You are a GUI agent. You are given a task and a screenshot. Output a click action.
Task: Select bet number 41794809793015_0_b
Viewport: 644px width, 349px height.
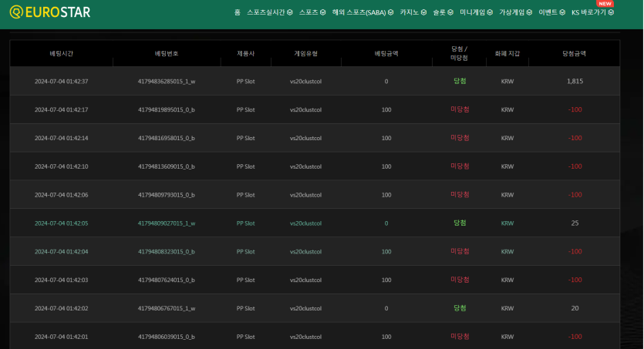[167, 195]
